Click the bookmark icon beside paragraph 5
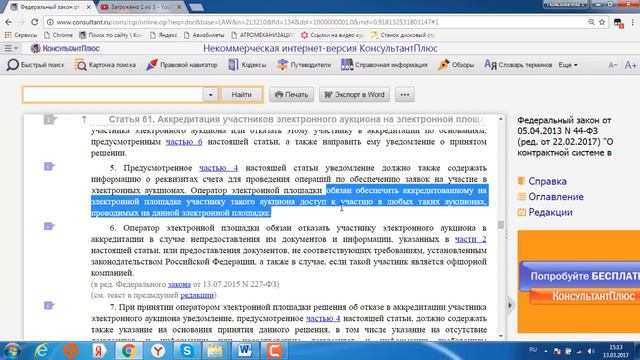Image resolution: width=640 pixels, height=360 pixels. (x=49, y=167)
